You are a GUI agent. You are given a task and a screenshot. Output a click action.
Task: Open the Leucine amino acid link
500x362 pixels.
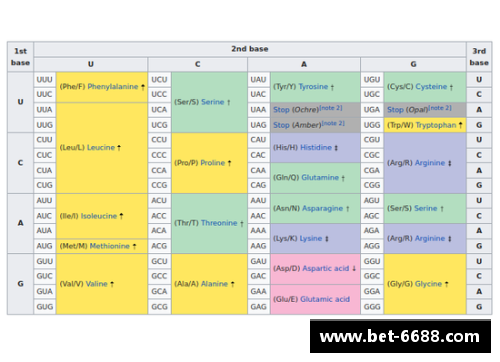101,147
